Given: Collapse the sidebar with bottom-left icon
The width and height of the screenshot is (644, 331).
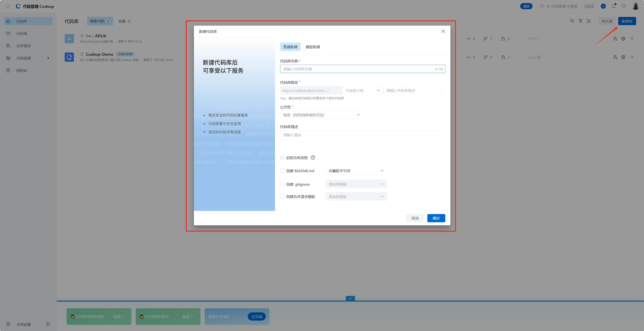Looking at the screenshot, I should pyautogui.click(x=48, y=324).
